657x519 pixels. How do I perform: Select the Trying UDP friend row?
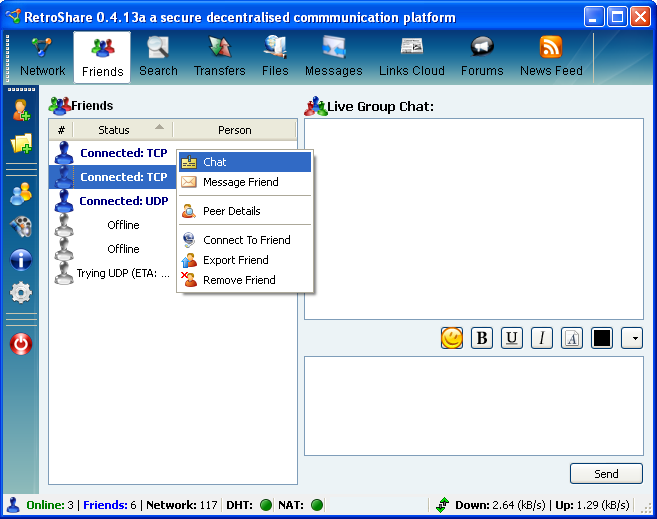coord(113,273)
